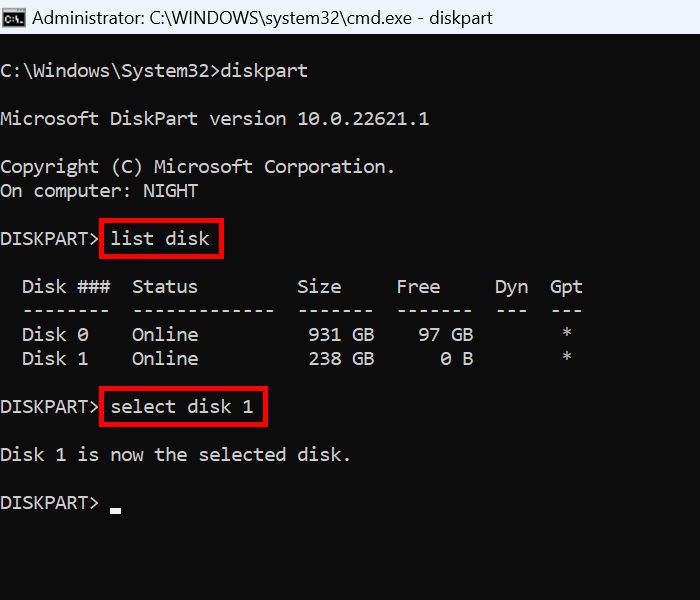
Task: Click the cmd.exe icon in the title bar
Action: tap(13, 18)
